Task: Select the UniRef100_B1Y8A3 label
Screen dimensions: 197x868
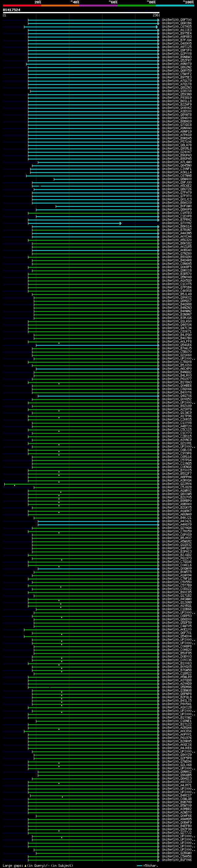Action: 176,382
